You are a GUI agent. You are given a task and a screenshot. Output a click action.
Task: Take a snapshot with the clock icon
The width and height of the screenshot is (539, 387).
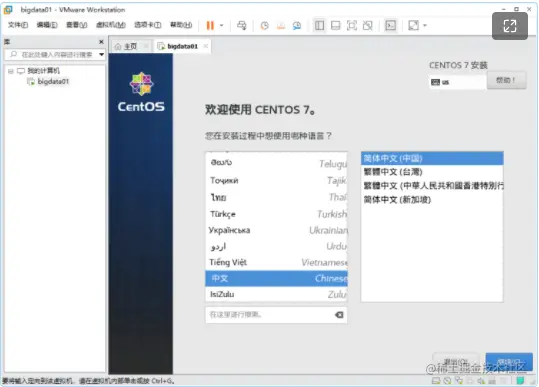click(264, 25)
